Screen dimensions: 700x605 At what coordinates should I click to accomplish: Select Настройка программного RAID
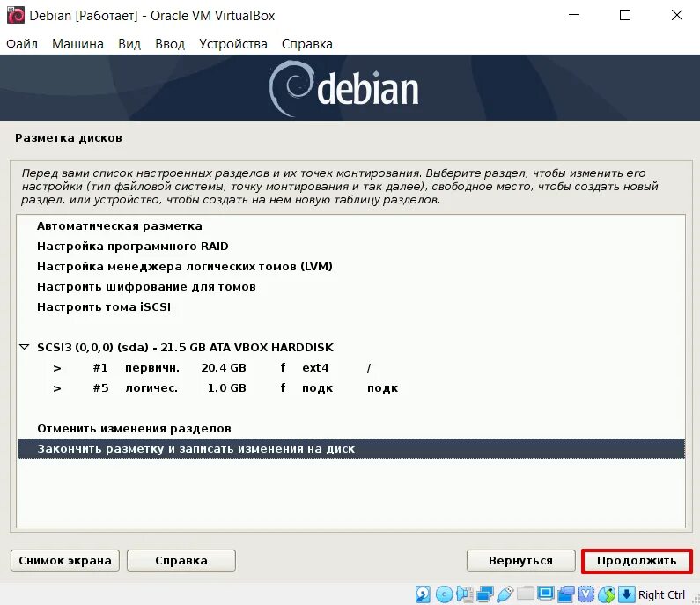[351, 246]
